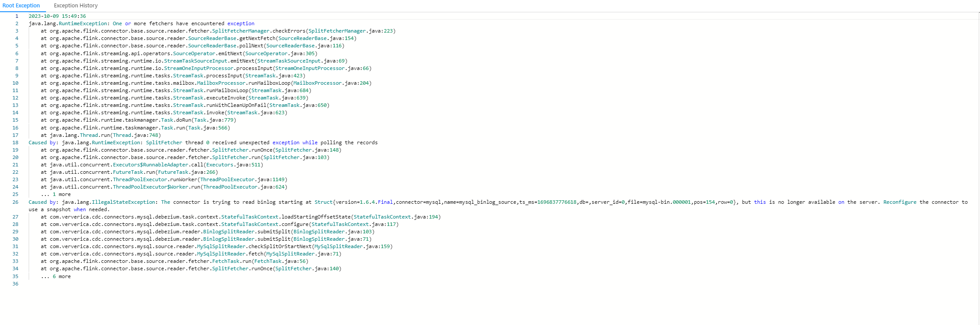Click the Executors$RunnableAdapter.call stack frame

pos(152,165)
